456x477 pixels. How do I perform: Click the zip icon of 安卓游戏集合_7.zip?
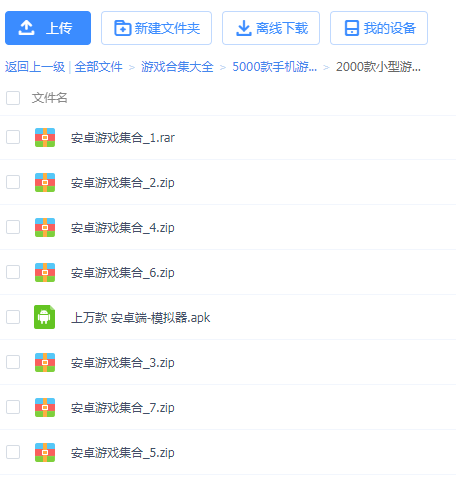pos(45,407)
